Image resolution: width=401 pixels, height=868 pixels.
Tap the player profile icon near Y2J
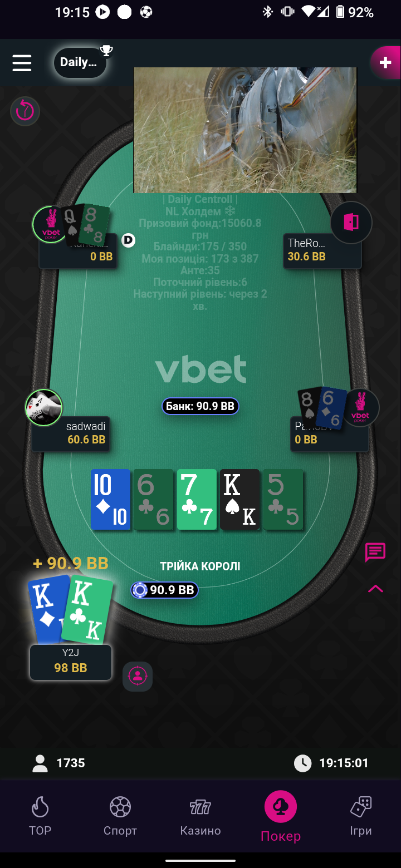coord(138,676)
